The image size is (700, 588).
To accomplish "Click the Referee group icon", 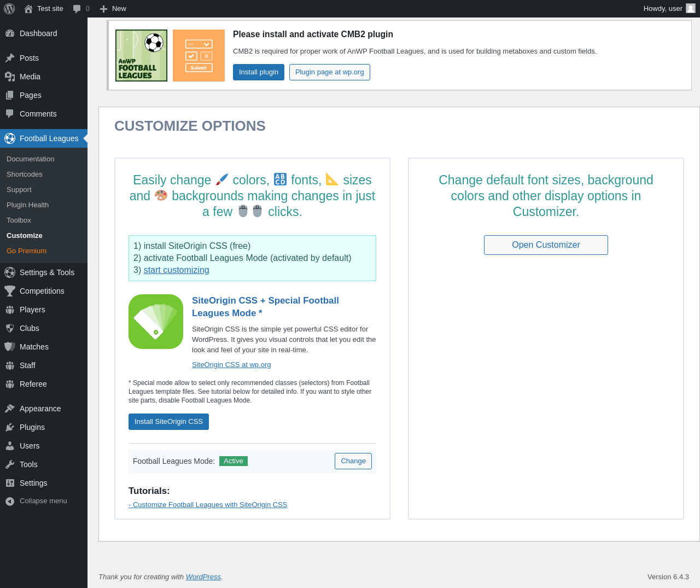I will tap(10, 384).
